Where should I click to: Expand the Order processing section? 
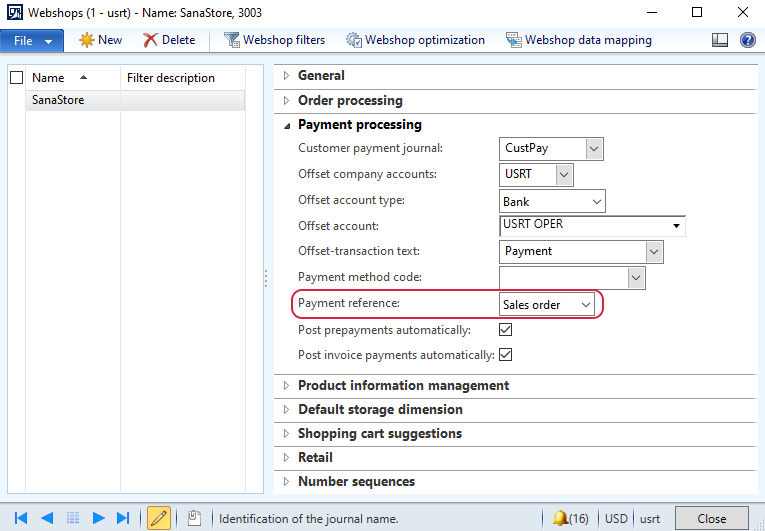pos(350,101)
